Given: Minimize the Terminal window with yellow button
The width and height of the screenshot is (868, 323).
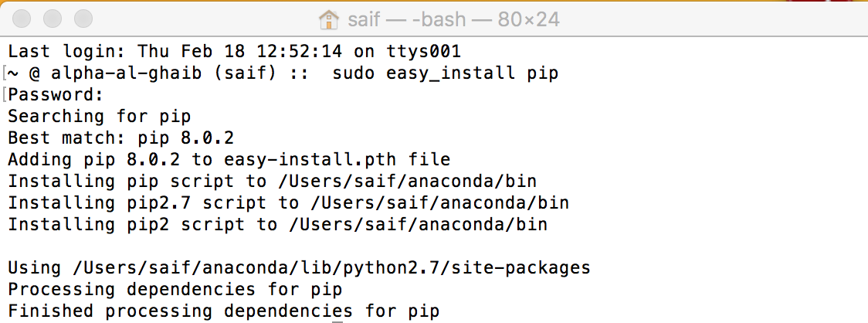Looking at the screenshot, I should click(53, 18).
